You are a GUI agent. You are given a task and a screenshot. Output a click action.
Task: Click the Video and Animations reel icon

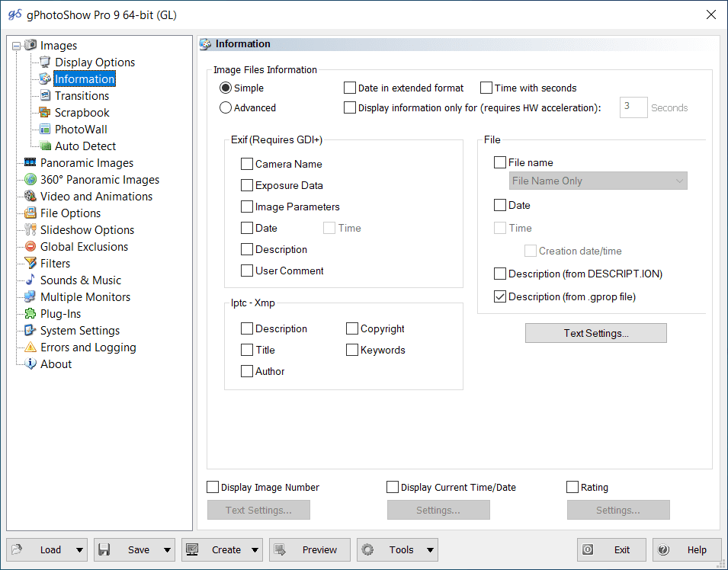coord(30,196)
